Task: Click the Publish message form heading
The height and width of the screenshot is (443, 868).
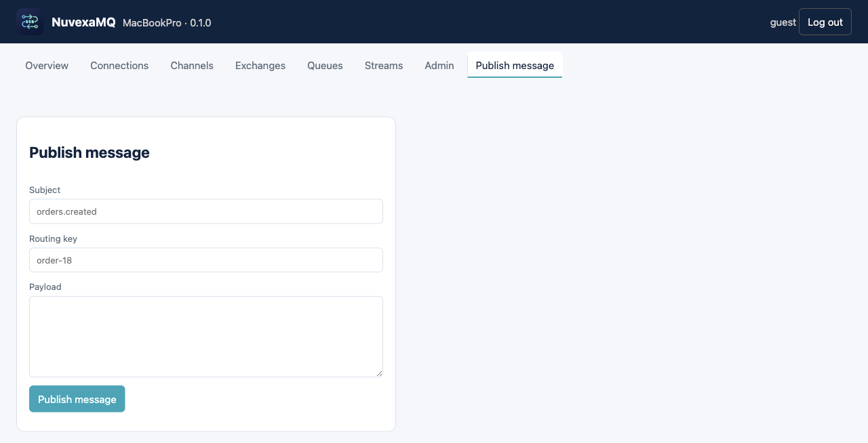Action: point(90,152)
